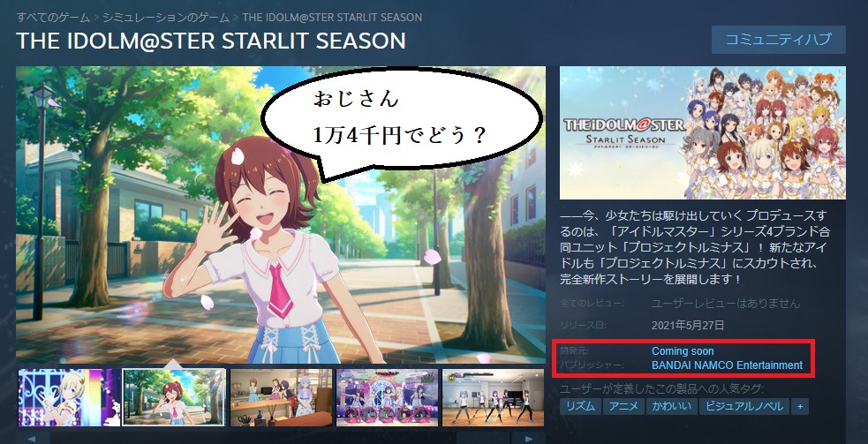Select the blonde idol stage thumbnail

coord(69,397)
